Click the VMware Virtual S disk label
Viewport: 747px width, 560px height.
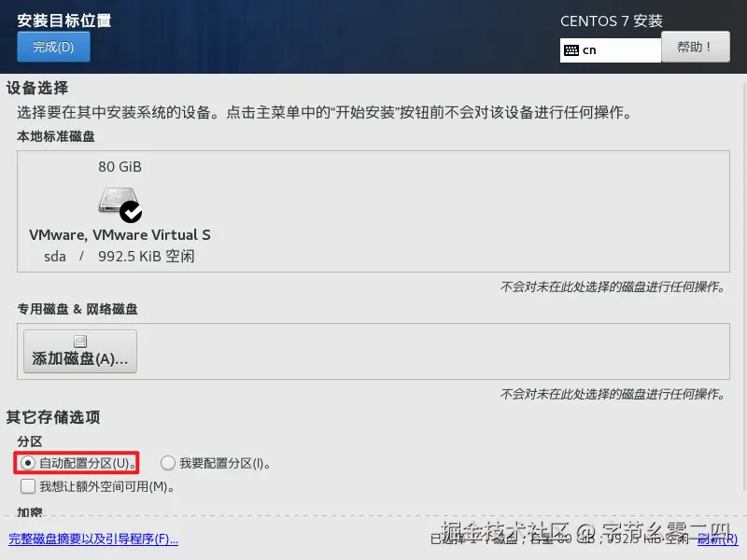(120, 235)
